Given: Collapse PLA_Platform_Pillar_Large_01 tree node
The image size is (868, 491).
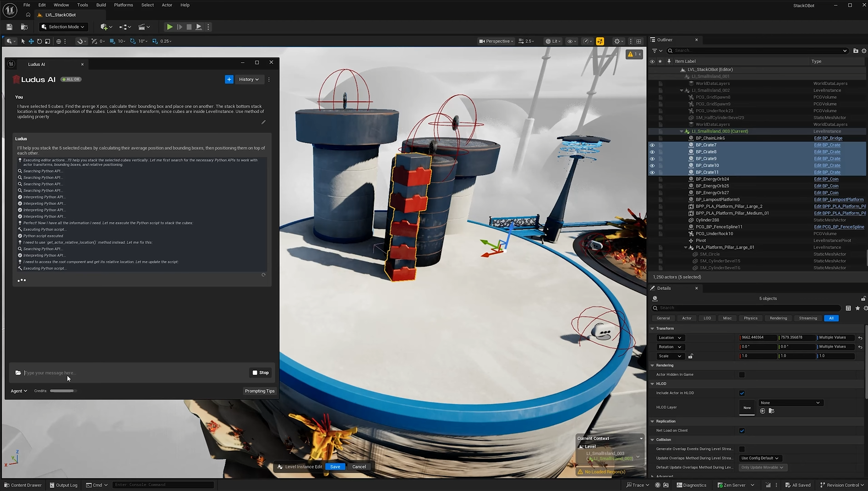Looking at the screenshot, I should pyautogui.click(x=686, y=248).
